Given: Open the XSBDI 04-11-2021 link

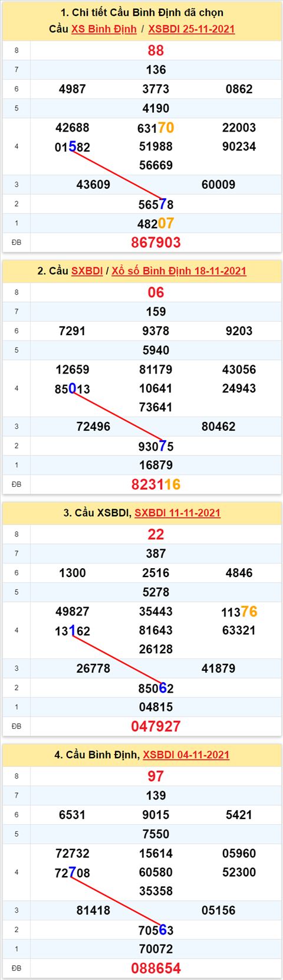Looking at the screenshot, I should [x=186, y=755].
